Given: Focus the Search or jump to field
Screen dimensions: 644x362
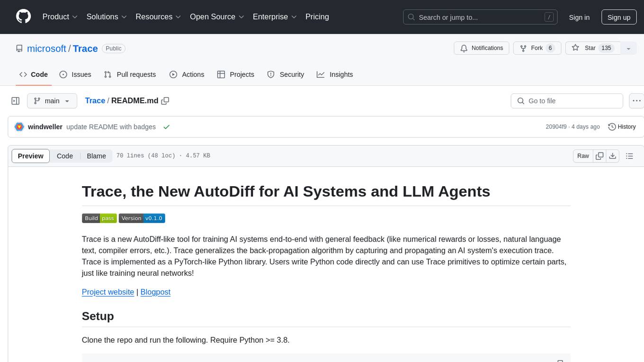Looking at the screenshot, I should (x=481, y=17).
